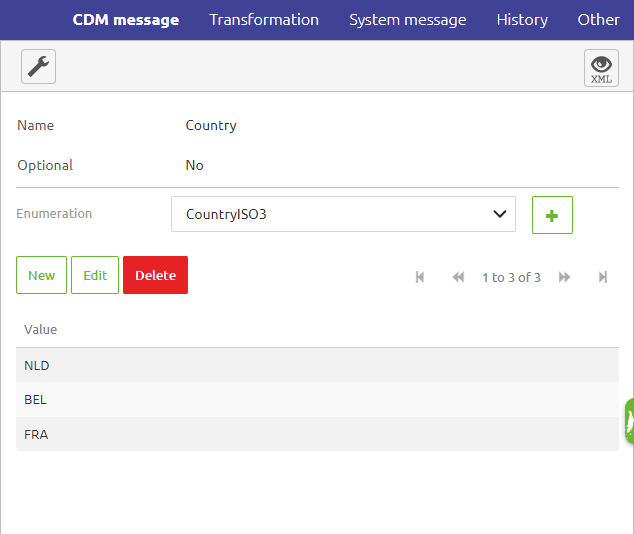
Task: Click the Enumeration label
Action: (x=54, y=213)
